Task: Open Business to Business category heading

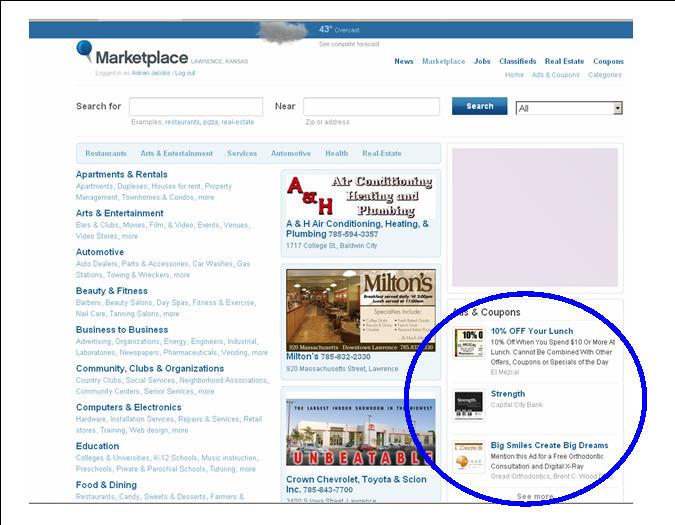Action: (122, 330)
